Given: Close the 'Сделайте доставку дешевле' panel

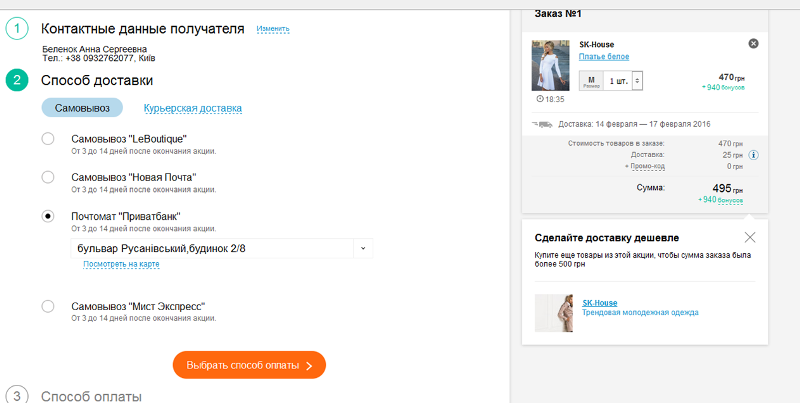Looking at the screenshot, I should tap(750, 237).
